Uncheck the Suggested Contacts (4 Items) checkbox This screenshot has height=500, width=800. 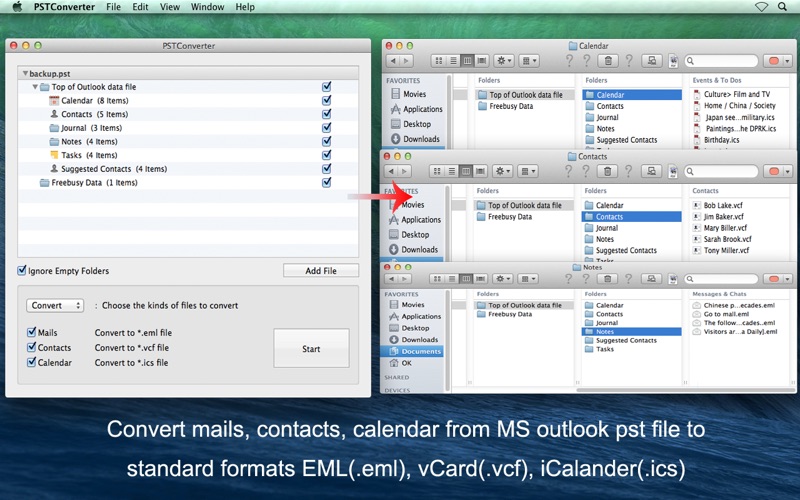(327, 168)
